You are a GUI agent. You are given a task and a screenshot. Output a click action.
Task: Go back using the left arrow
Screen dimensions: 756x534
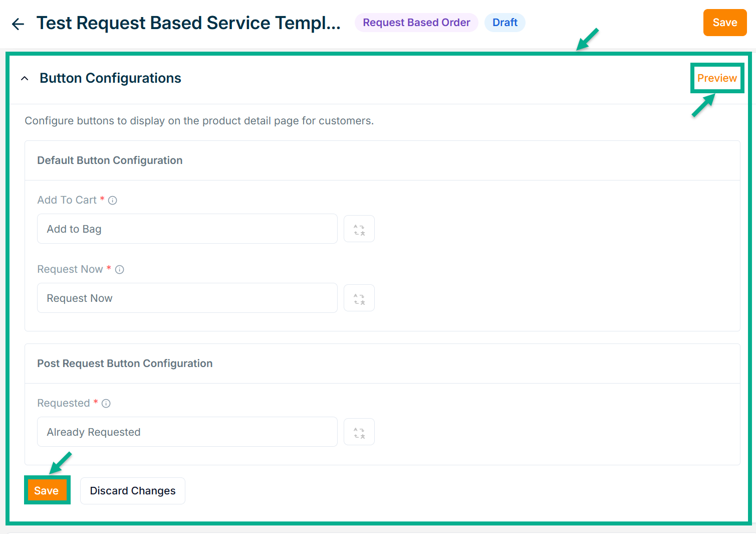18,24
